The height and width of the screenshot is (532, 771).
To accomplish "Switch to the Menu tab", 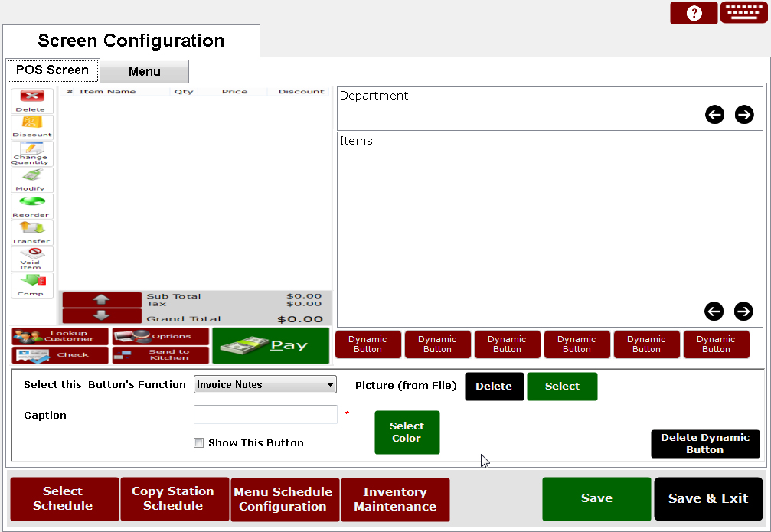I will tap(144, 71).
